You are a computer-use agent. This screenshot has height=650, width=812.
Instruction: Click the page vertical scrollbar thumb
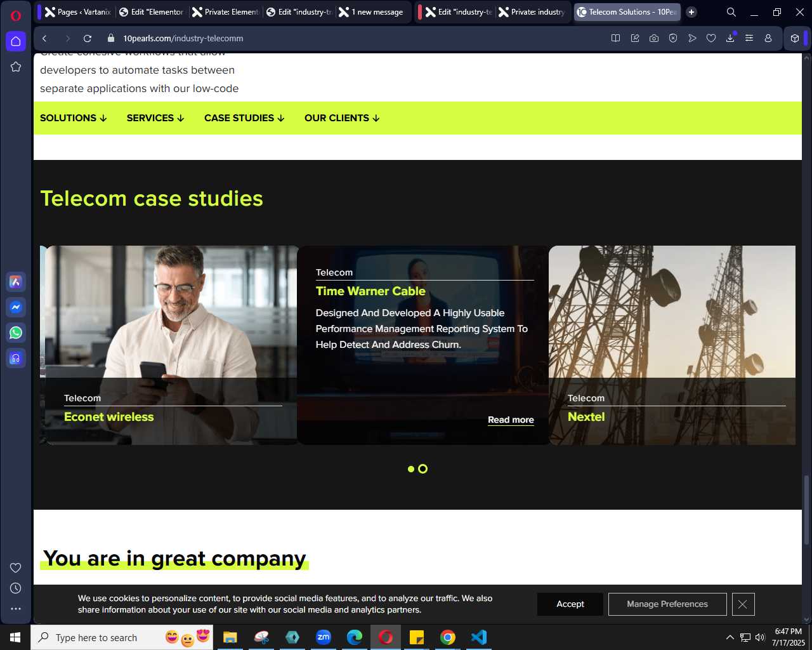click(807, 510)
